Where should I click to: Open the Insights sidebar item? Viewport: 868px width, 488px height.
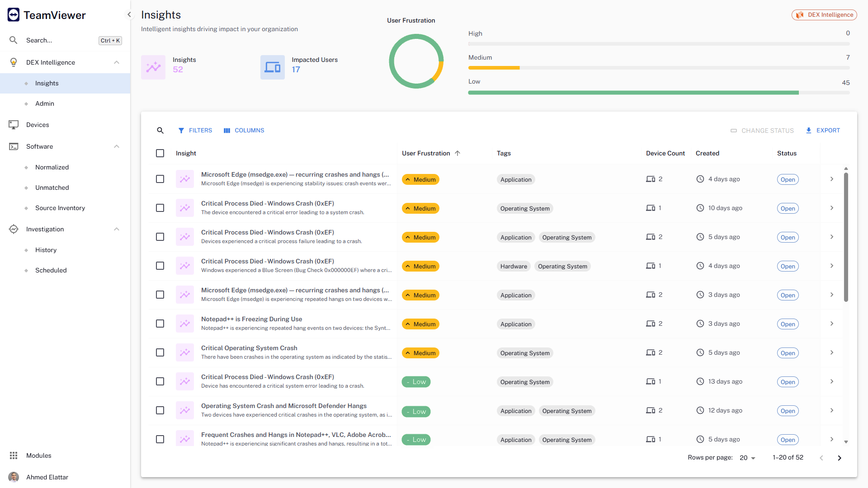click(65, 83)
